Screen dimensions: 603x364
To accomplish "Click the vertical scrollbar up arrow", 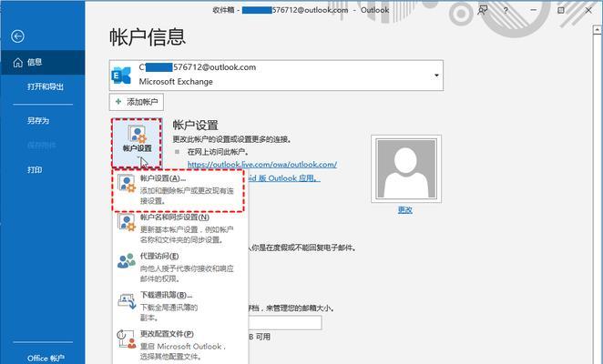I will coord(598,30).
